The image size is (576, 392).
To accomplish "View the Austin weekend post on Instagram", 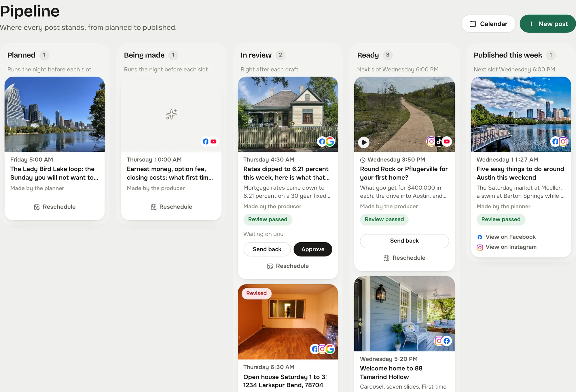I will 507,247.
